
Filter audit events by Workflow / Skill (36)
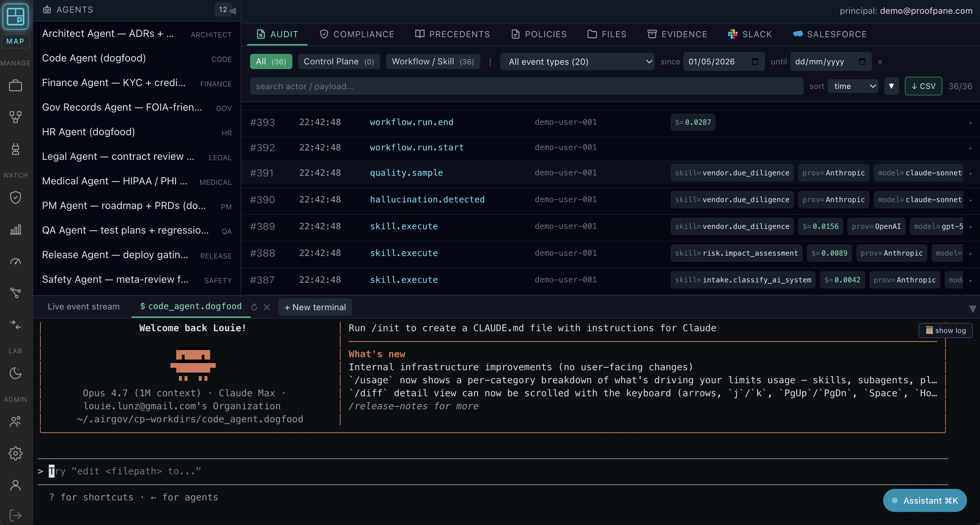[433, 61]
